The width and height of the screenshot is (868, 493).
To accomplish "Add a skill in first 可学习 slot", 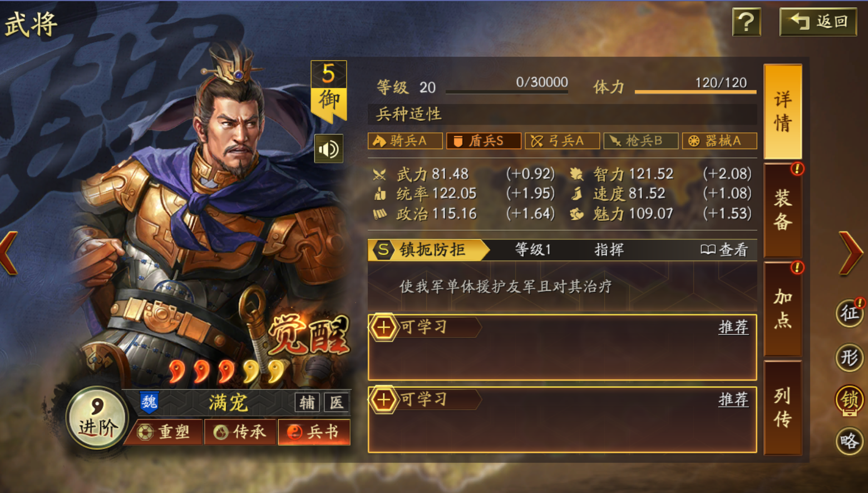I will tap(383, 327).
